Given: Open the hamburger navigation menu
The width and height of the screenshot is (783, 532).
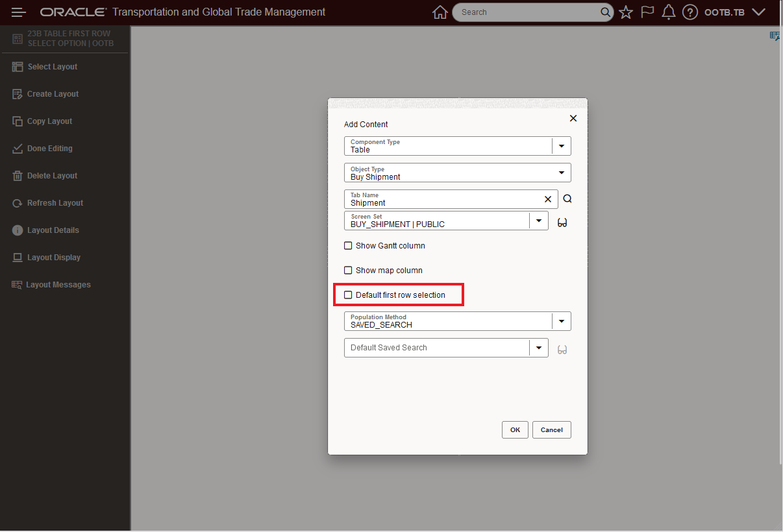Looking at the screenshot, I should tap(18, 12).
